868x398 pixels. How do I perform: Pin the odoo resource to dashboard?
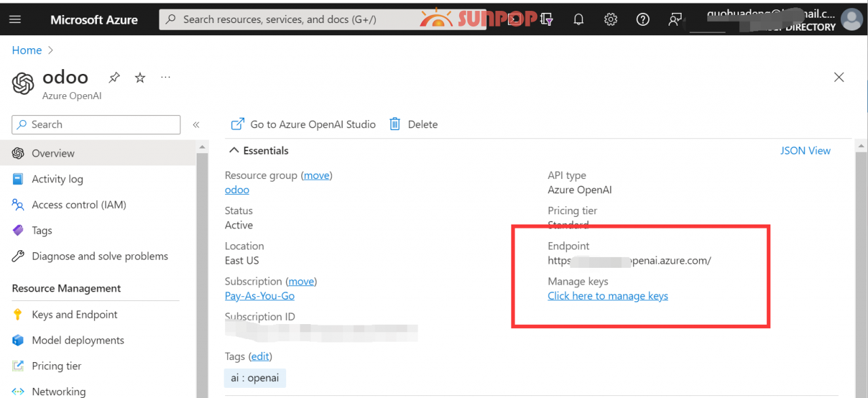(115, 78)
